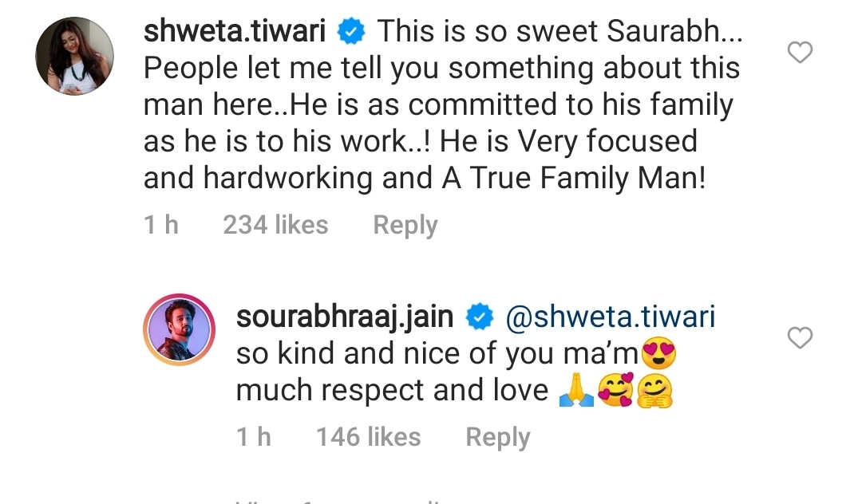862x504 pixels.
Task: Click the smiling face with hearts emoji
Action: tap(615, 390)
